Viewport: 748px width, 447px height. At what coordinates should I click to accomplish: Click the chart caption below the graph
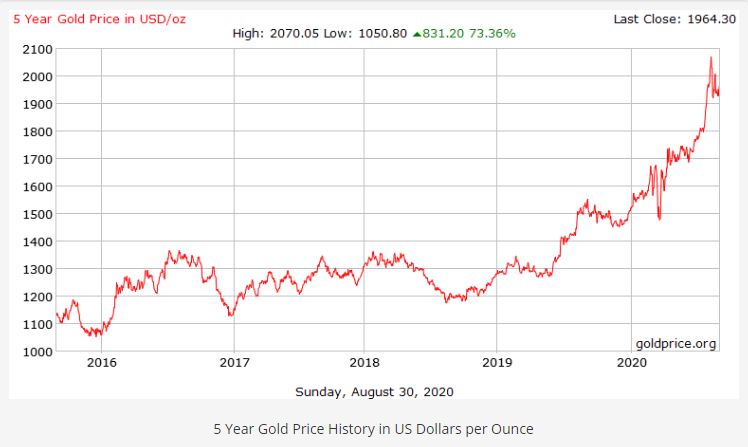[x=373, y=429]
